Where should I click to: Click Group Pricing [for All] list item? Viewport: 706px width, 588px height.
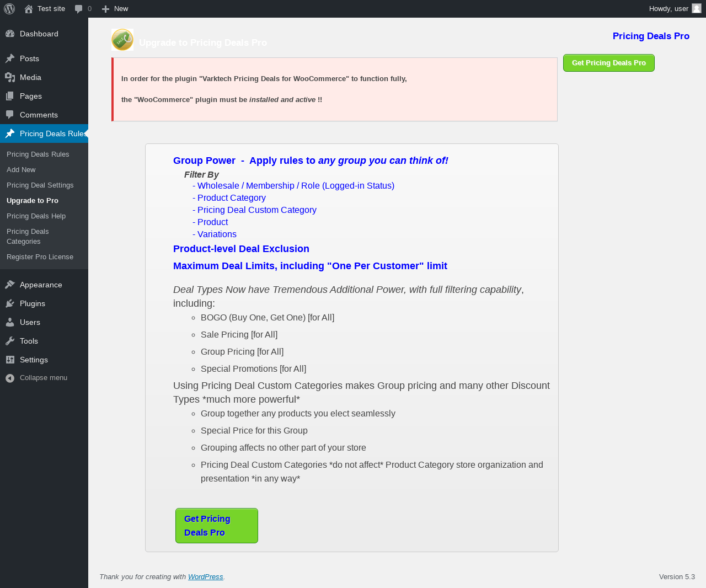tap(242, 352)
